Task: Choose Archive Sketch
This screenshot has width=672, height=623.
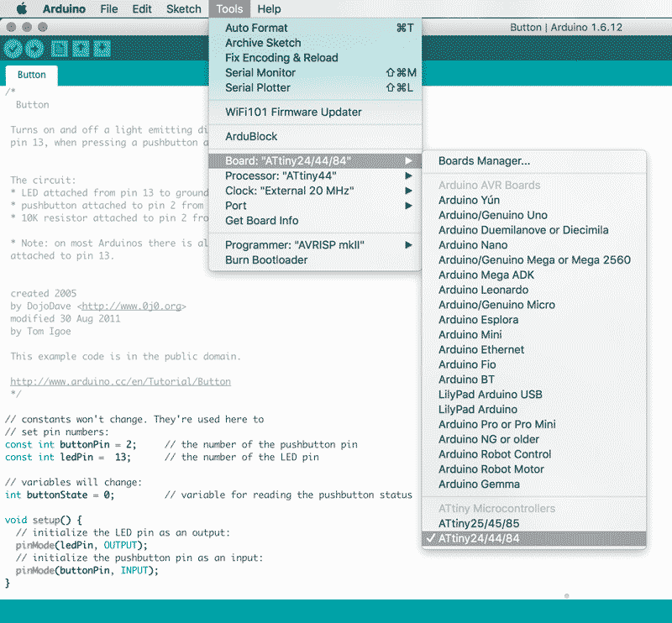Action: pos(315,43)
